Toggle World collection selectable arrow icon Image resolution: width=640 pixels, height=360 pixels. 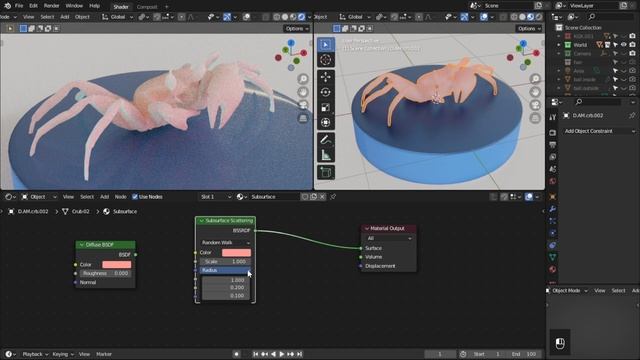coord(615,44)
